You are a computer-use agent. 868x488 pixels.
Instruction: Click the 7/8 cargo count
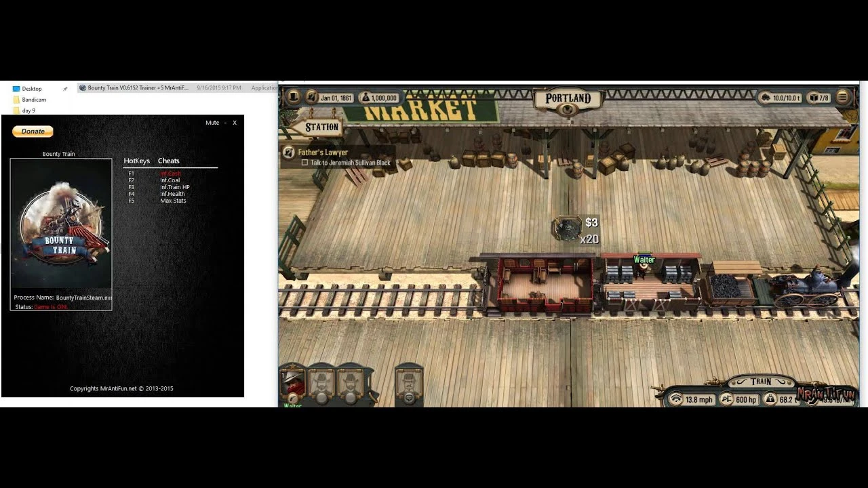(x=824, y=98)
